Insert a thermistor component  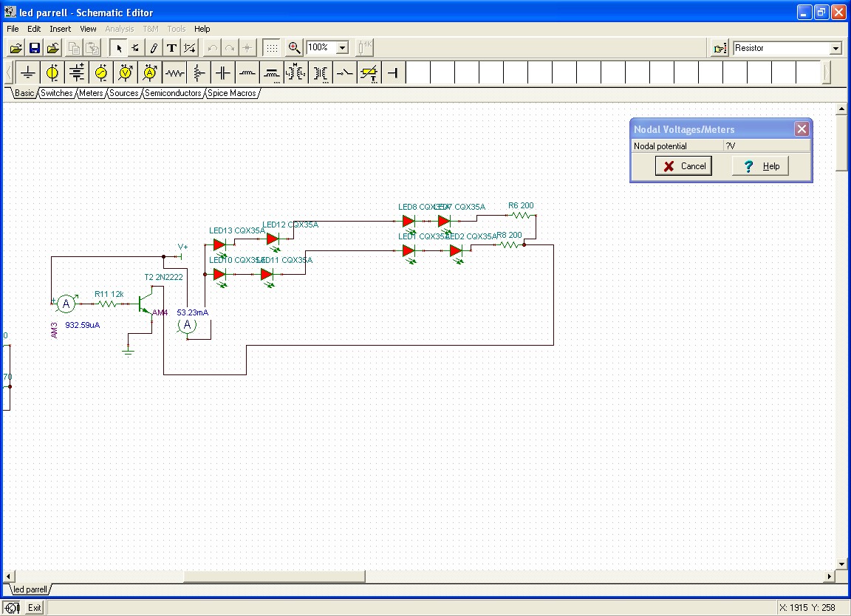369,72
